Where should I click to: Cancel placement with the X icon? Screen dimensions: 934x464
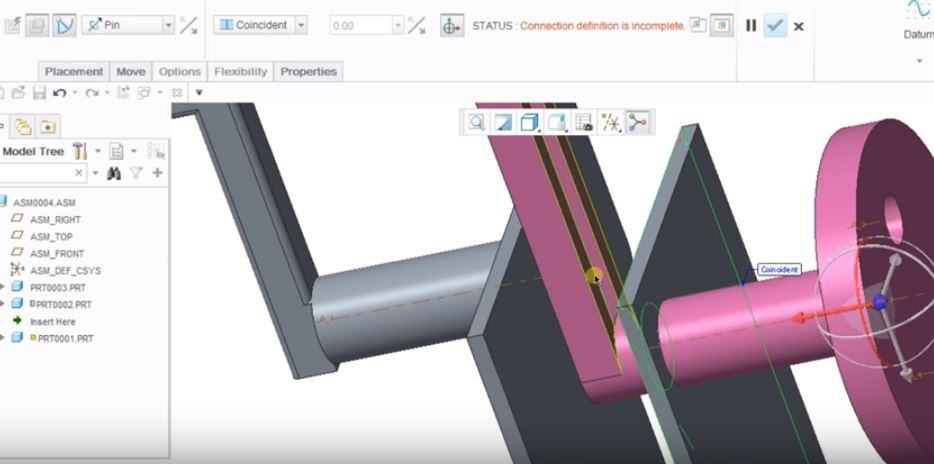[x=798, y=27]
